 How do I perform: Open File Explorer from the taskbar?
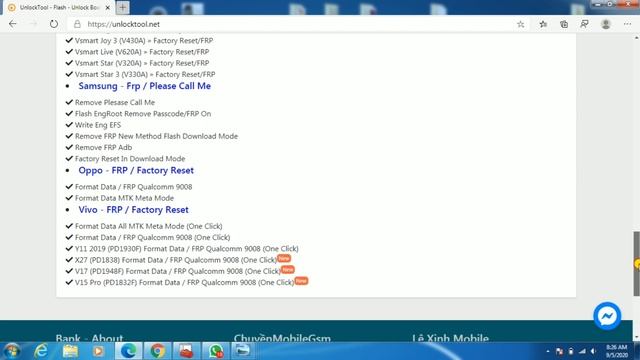(70, 351)
